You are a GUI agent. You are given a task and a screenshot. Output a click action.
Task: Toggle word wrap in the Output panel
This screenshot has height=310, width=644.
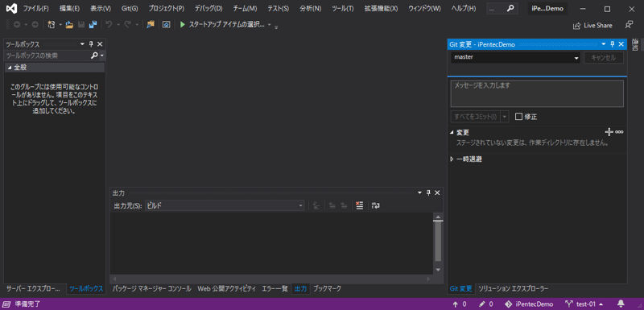click(x=375, y=205)
